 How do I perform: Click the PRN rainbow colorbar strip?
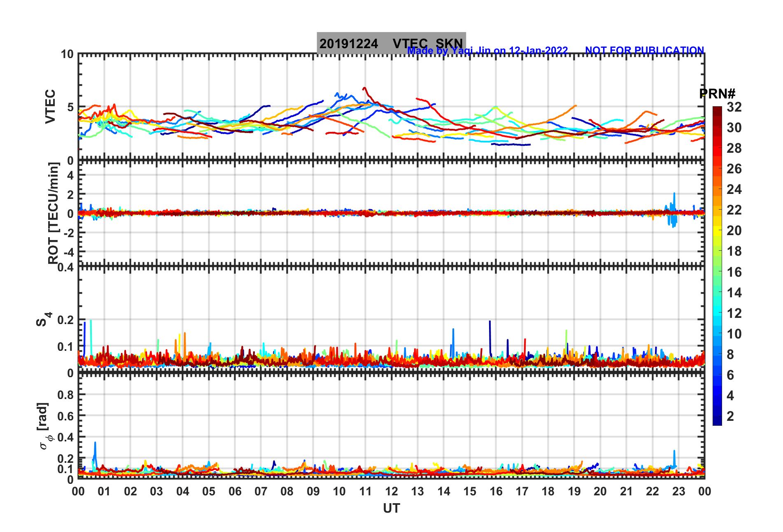point(717,266)
